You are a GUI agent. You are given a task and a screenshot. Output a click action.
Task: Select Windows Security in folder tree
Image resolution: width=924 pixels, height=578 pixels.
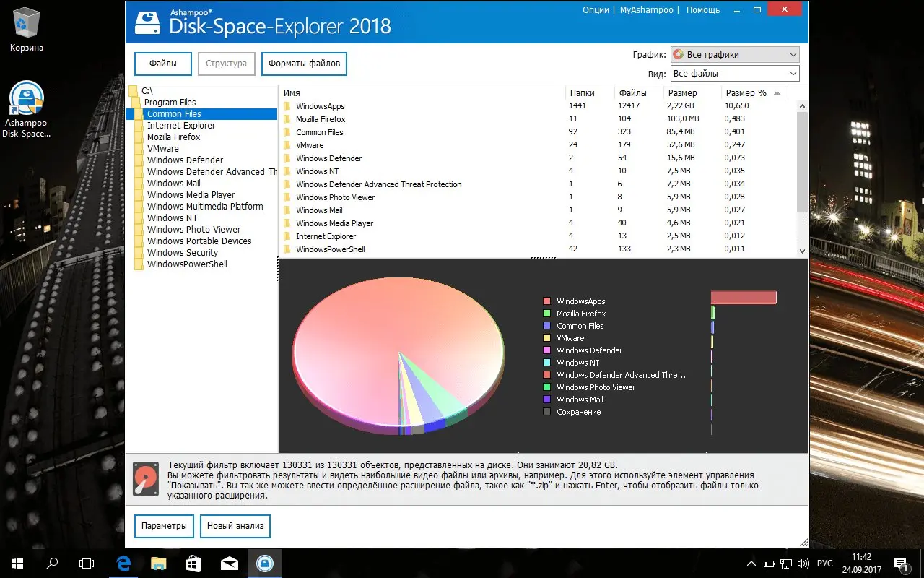coord(182,253)
